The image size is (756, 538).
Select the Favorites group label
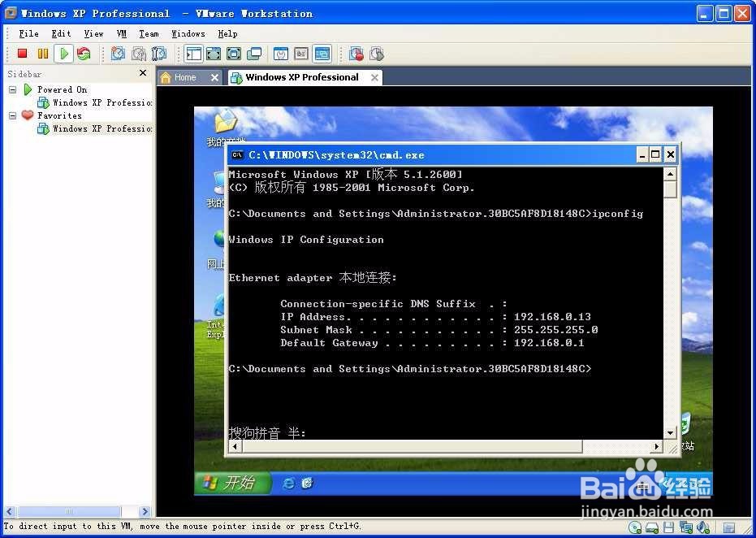tap(59, 115)
